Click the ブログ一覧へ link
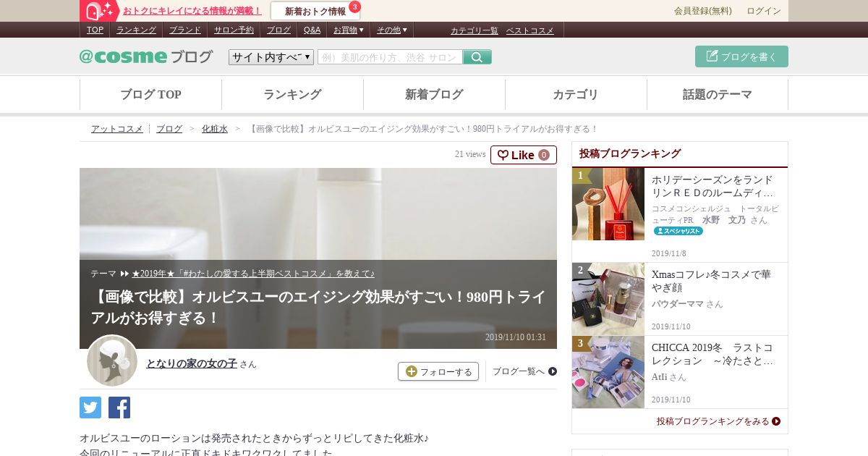The image size is (868, 456). coord(524,371)
